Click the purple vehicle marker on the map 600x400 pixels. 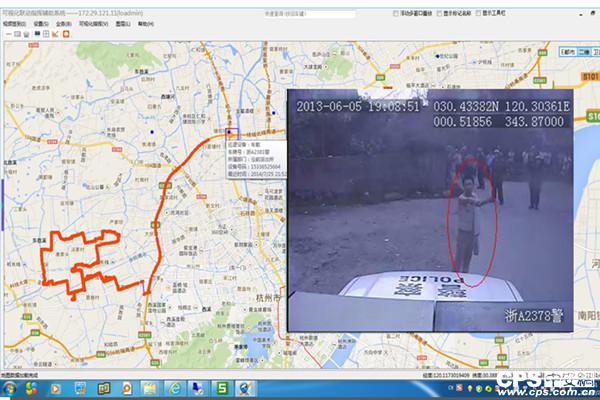click(232, 131)
